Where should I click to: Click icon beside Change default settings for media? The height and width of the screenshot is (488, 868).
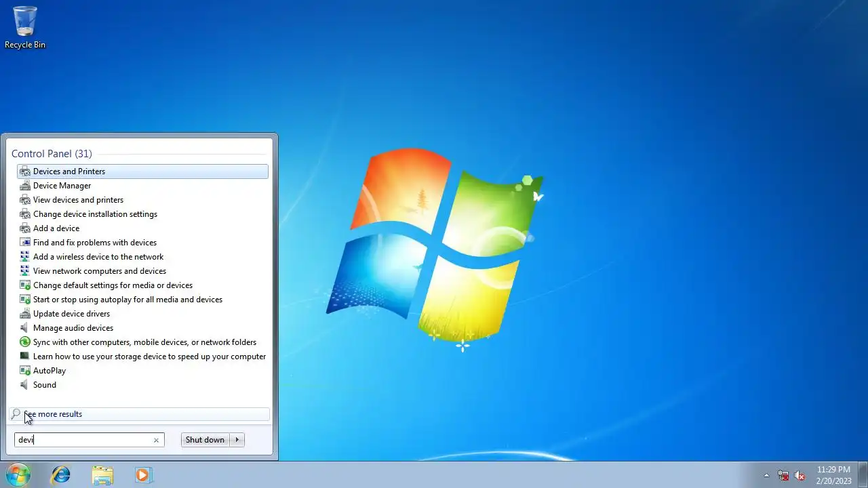click(25, 285)
